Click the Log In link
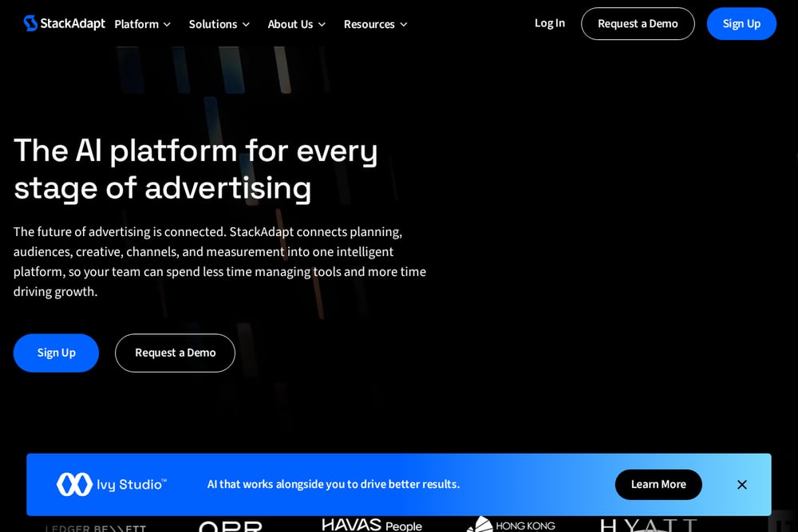The width and height of the screenshot is (798, 532). coord(550,23)
